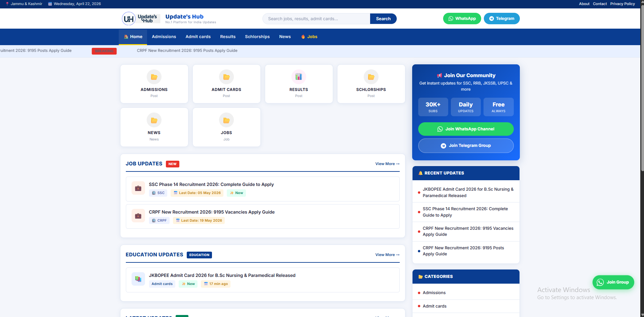Open the Schlorships folder icon
Image resolution: width=644 pixels, height=317 pixels.
click(x=371, y=77)
